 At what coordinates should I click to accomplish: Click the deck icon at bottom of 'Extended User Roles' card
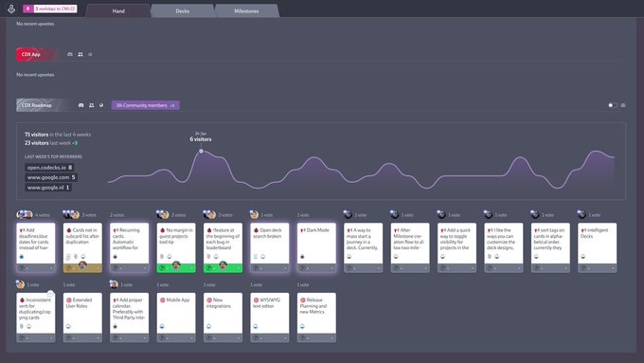tap(68, 326)
